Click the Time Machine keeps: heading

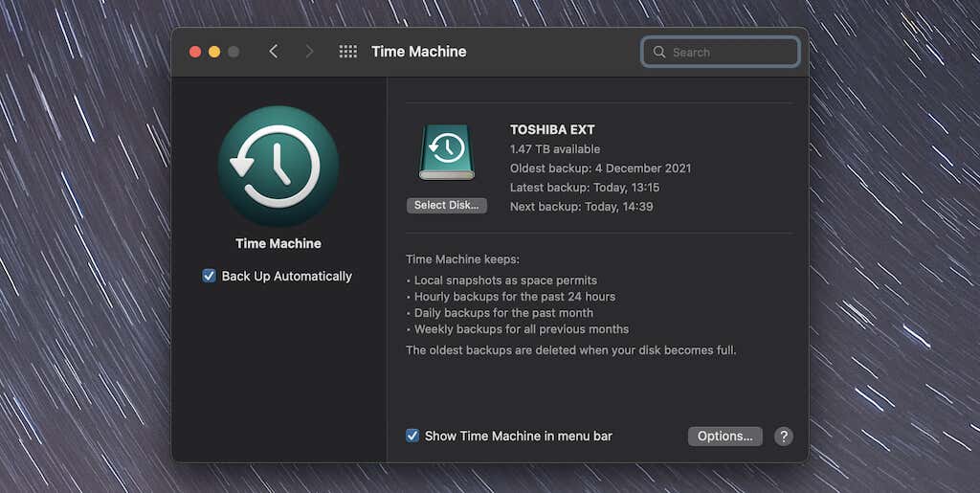point(462,258)
